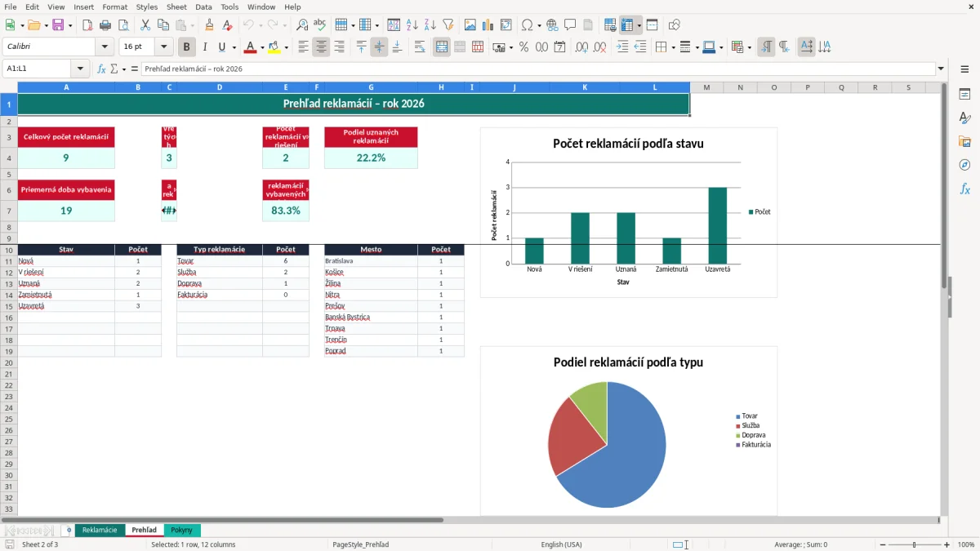Select column header G

click(x=371, y=87)
